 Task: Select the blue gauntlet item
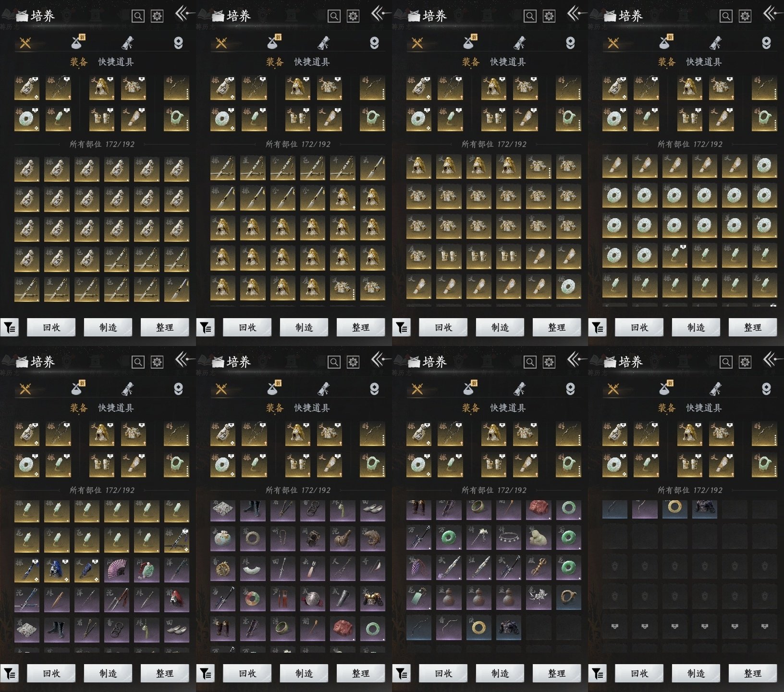[x=87, y=569]
